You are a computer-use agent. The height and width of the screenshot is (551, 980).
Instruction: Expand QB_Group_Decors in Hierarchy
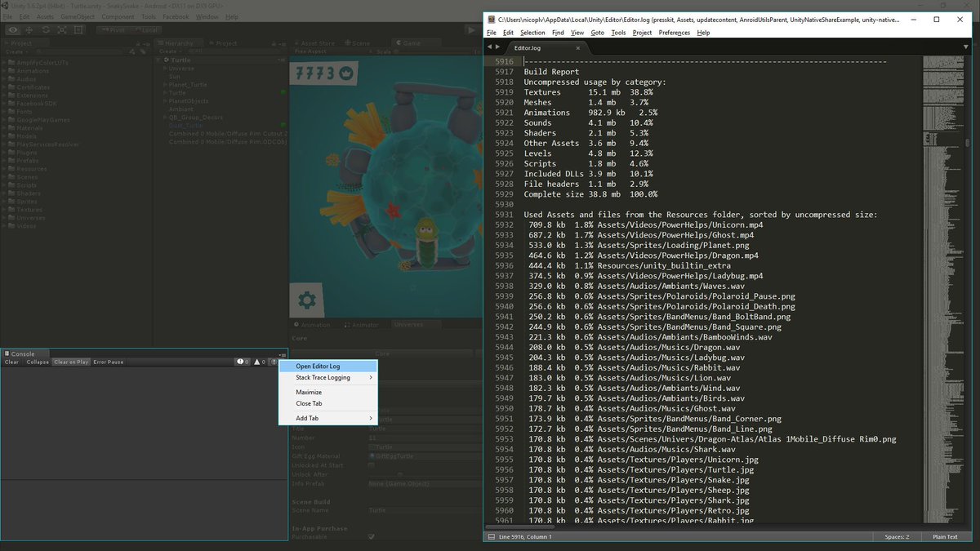165,118
